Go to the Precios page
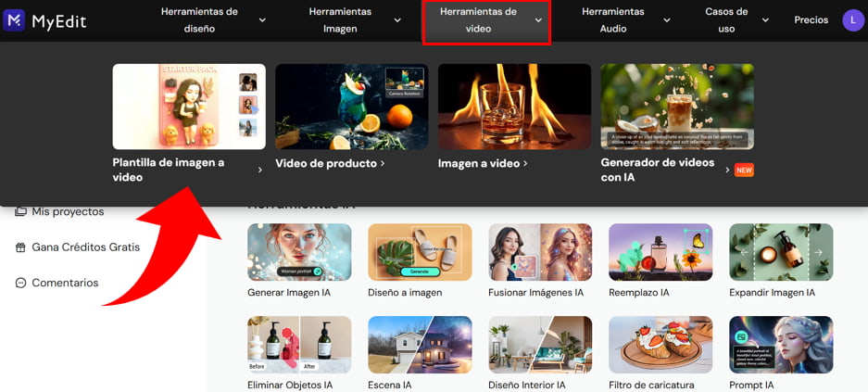The height and width of the screenshot is (392, 868). click(x=811, y=20)
